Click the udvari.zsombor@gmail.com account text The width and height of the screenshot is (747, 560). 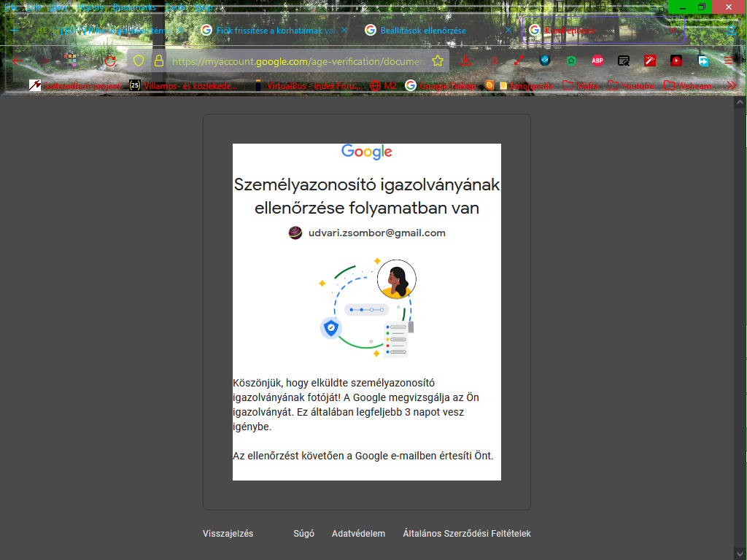377,233
